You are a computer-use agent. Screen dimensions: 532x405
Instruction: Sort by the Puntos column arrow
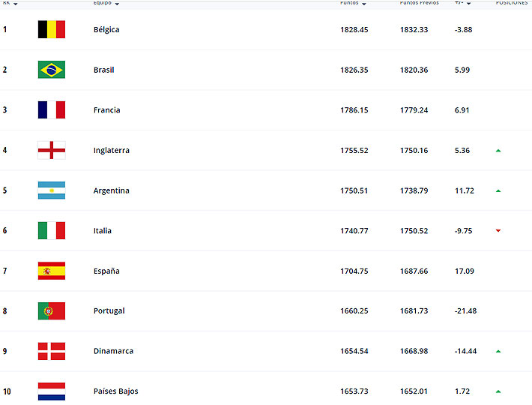pyautogui.click(x=364, y=4)
